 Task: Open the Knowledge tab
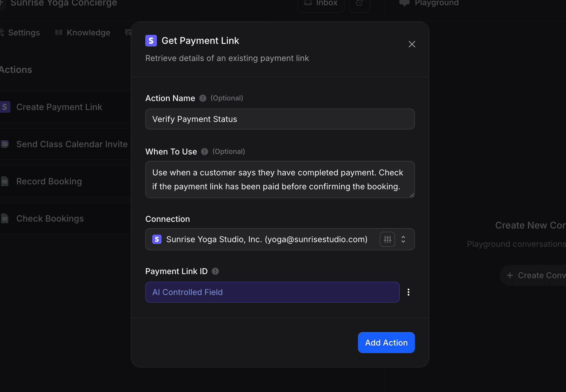(88, 33)
